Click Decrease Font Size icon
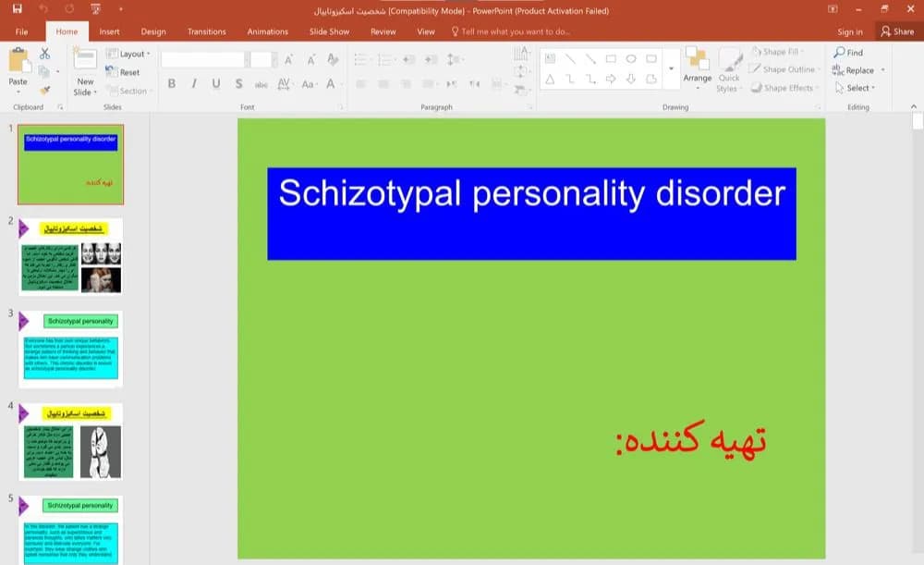The height and width of the screenshot is (565, 924). point(311,59)
